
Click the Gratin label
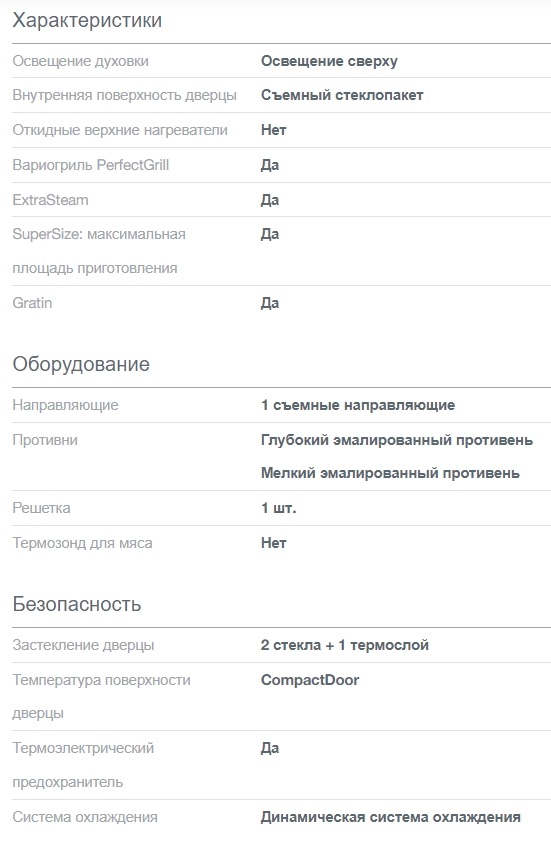pos(32,303)
